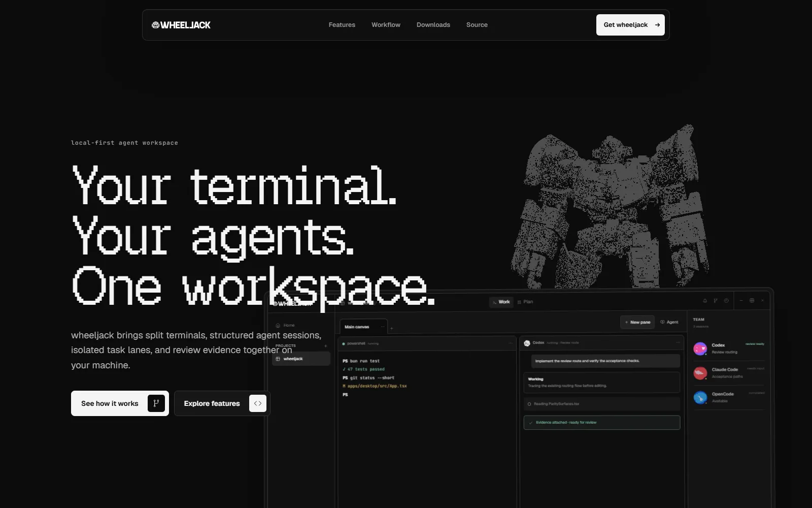Open the Main canvas tab ellipsis menu
The width and height of the screenshot is (812, 508).
[383, 327]
